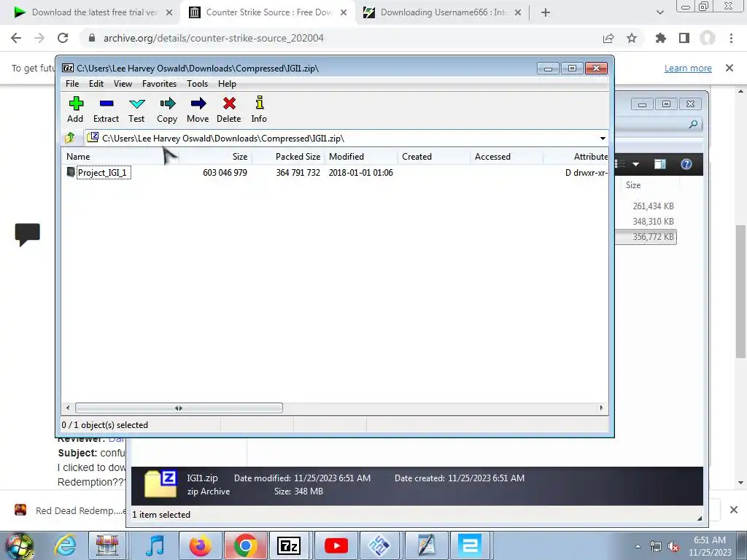Toggle Chrome side panel

point(684,38)
